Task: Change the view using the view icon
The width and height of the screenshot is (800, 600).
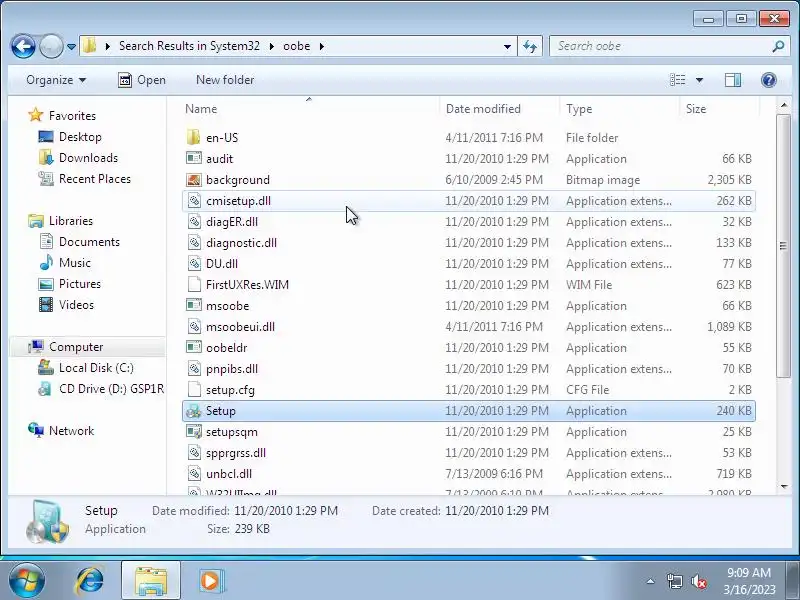Action: [678, 80]
